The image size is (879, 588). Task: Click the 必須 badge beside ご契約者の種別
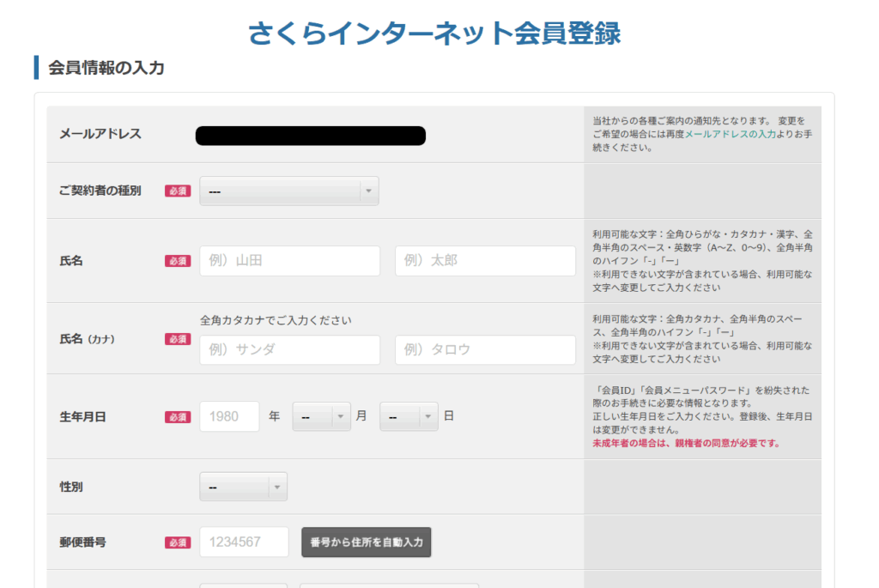178,191
